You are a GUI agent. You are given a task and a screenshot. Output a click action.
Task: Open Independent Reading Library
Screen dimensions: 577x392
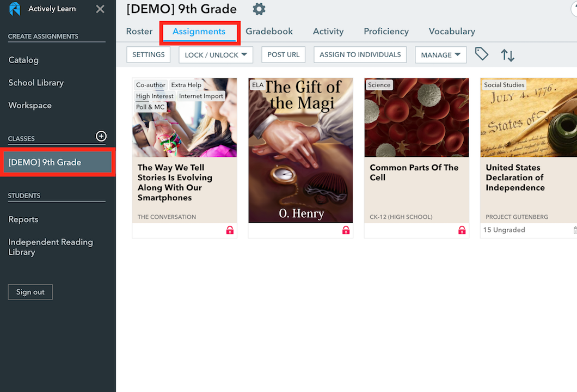pos(51,247)
